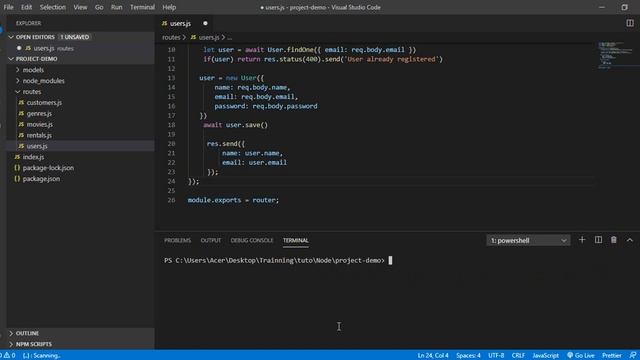
Task: Collapse the routes folder
Action: coord(18,92)
